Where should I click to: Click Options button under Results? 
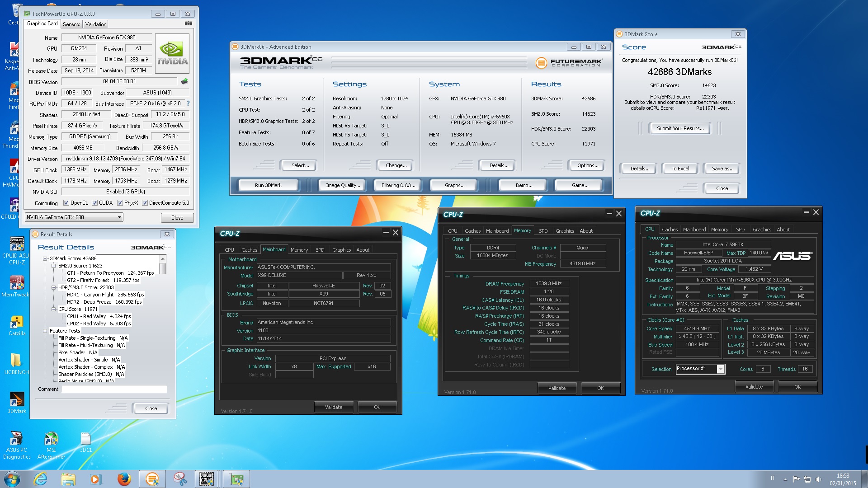pyautogui.click(x=588, y=165)
